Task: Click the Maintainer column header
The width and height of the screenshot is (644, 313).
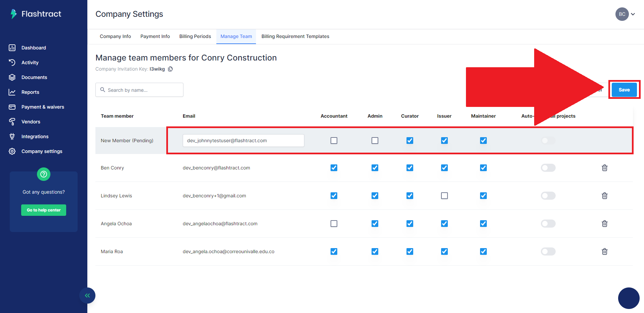Action: point(483,116)
